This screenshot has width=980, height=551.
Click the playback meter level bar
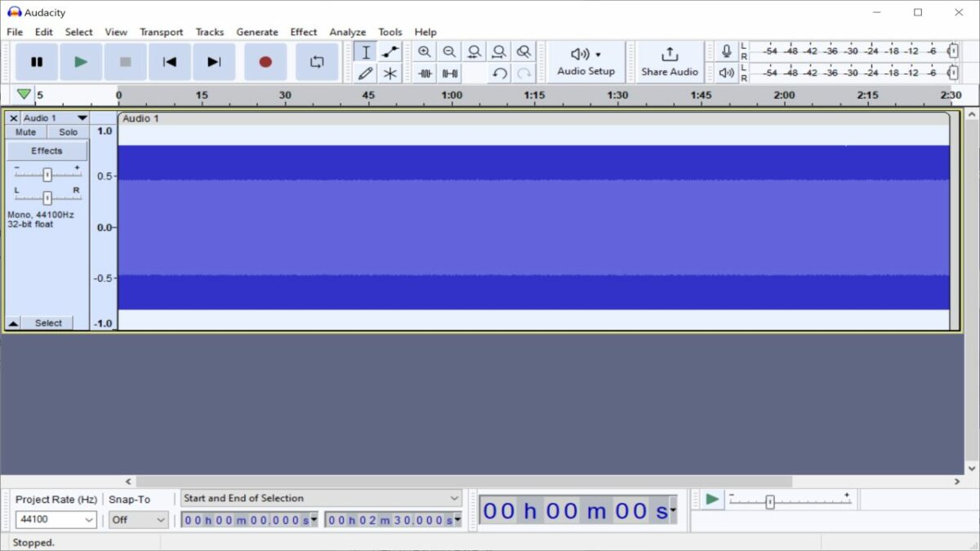(x=854, y=73)
